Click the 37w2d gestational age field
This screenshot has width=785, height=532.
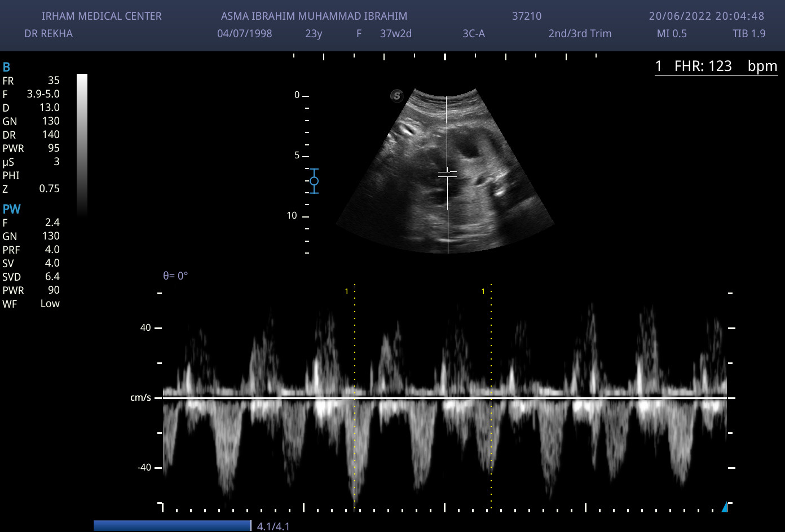pyautogui.click(x=396, y=33)
